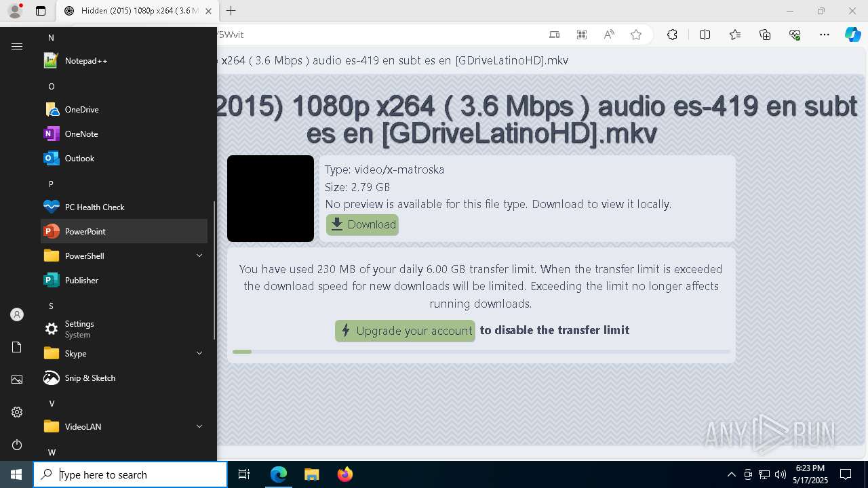
Task: Launch PowerPoint from the Start menu
Action: [124, 232]
